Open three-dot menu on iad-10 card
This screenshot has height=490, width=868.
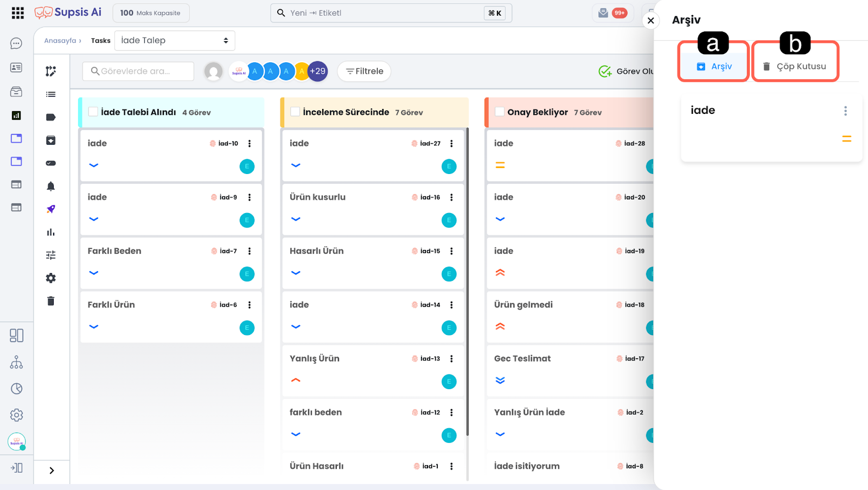[x=250, y=144]
